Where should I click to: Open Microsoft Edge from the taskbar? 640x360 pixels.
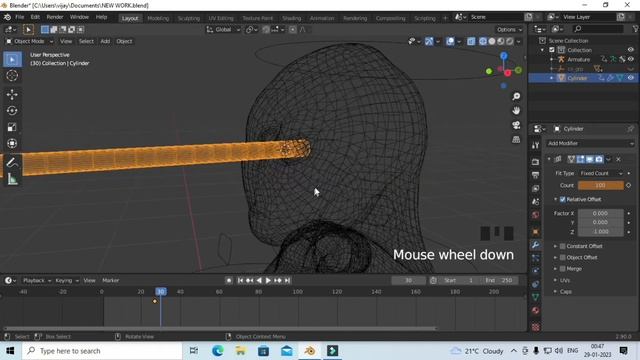(218, 351)
